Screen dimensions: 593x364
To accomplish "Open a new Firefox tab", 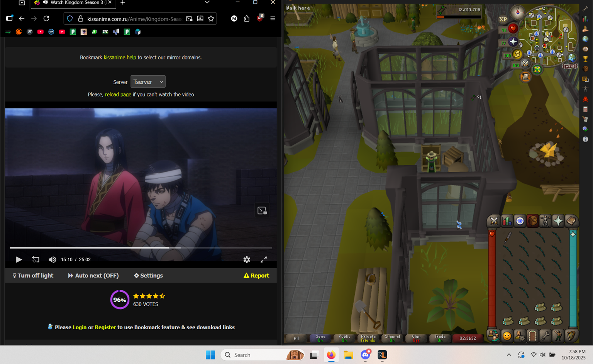I will click(123, 3).
